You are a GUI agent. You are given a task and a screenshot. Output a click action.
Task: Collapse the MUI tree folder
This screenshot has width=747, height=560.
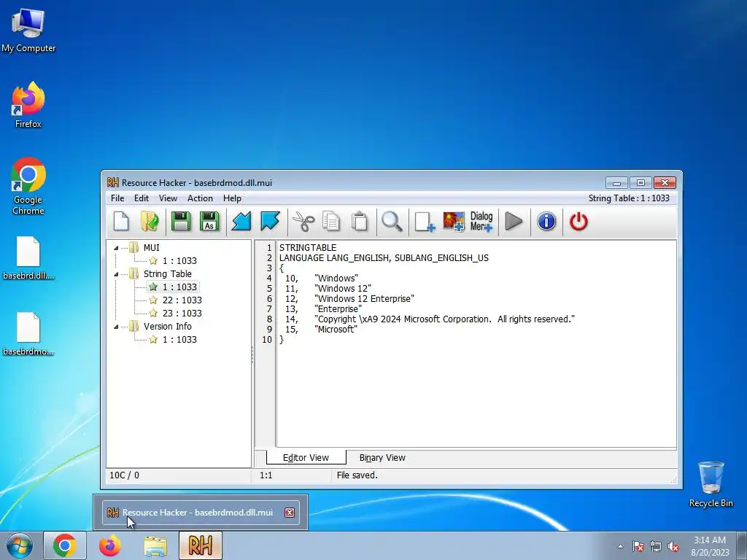[116, 248]
